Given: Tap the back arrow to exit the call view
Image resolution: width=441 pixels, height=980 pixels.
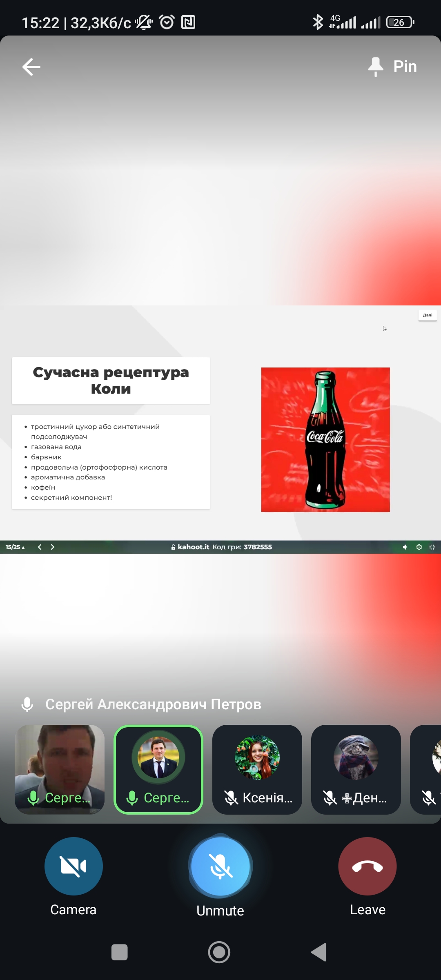Looking at the screenshot, I should click(31, 67).
